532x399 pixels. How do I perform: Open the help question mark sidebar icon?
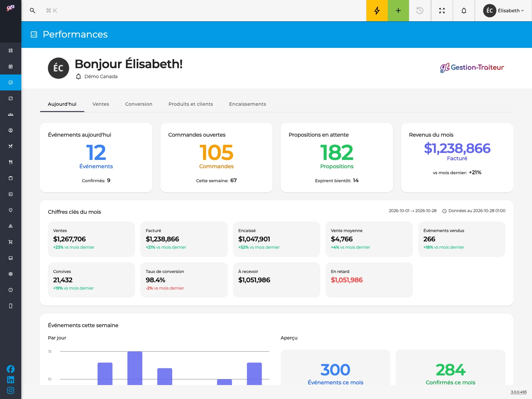coord(11,290)
